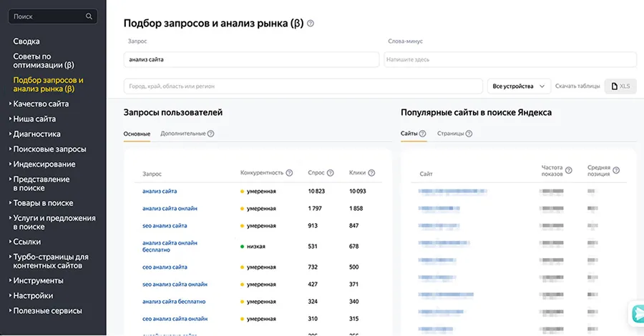Viewport: 644px width, 336px height.
Task: Open Советы по оптимизации in sidebar
Action: click(44, 61)
